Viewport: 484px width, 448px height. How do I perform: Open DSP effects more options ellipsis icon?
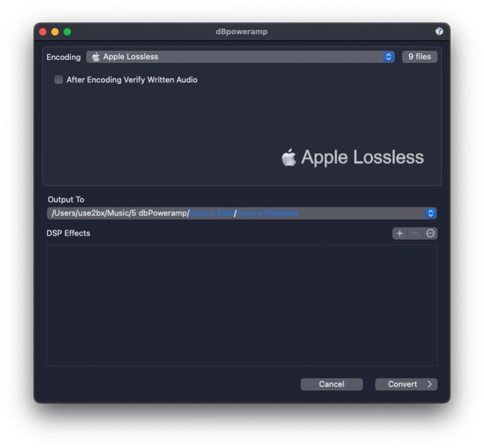pyautogui.click(x=430, y=233)
